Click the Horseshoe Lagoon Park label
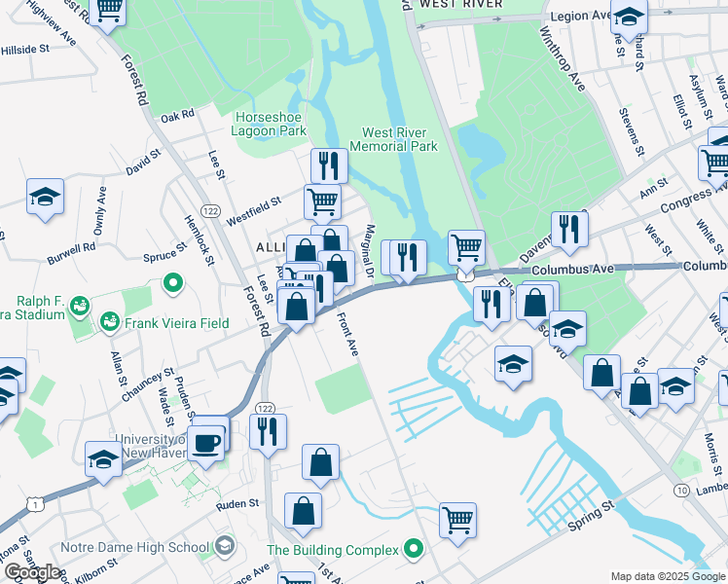Image resolution: width=728 pixels, height=584 pixels. pos(269,124)
